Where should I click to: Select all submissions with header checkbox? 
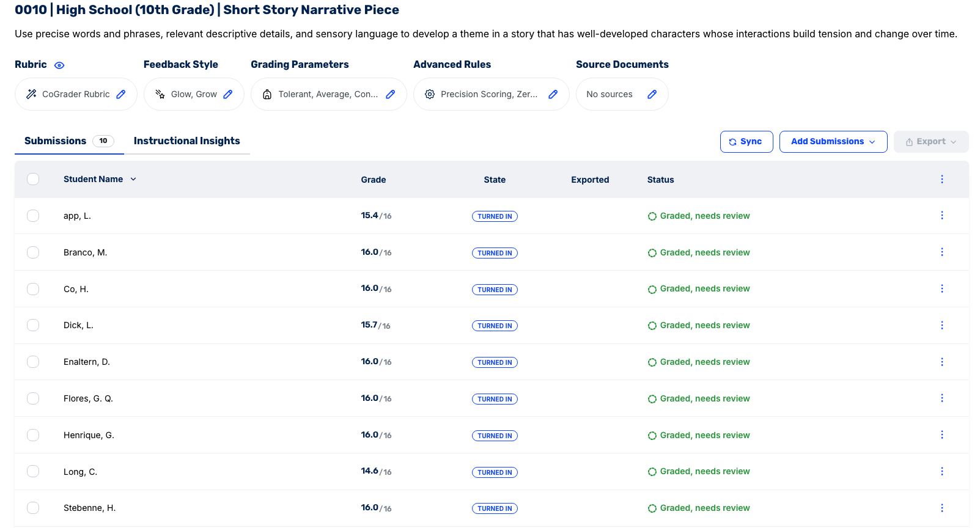coord(33,179)
